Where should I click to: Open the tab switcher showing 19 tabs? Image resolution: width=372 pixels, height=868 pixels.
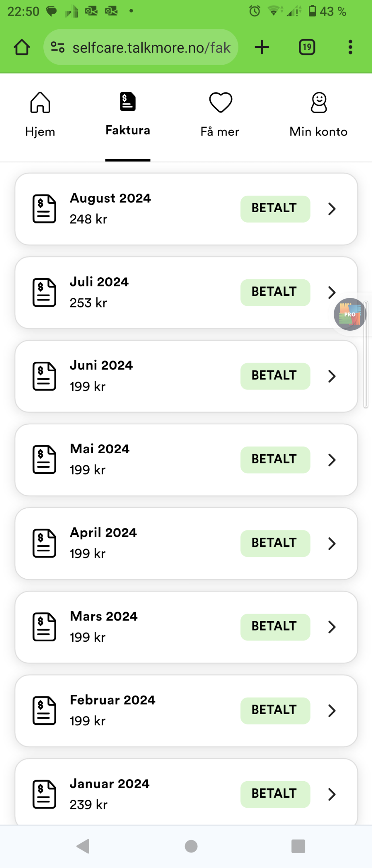(307, 47)
